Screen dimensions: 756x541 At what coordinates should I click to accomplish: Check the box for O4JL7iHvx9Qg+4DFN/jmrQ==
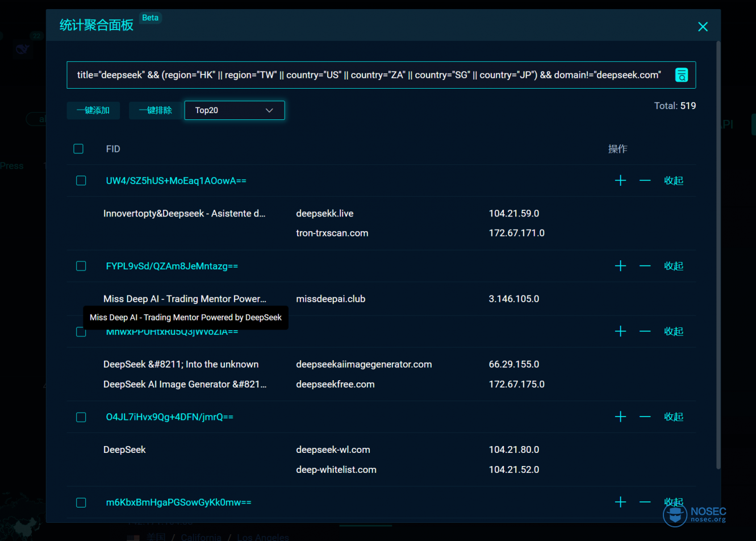[x=81, y=417]
